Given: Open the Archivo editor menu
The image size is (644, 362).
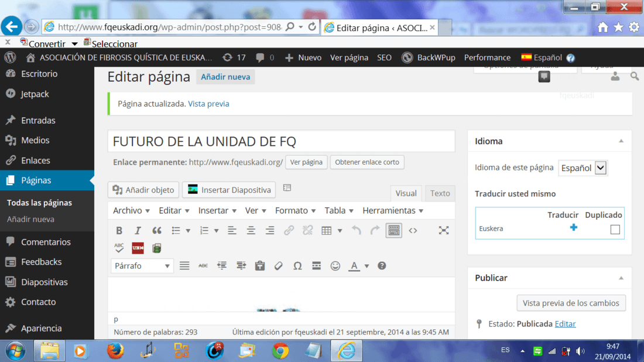Looking at the screenshot, I should 131,210.
